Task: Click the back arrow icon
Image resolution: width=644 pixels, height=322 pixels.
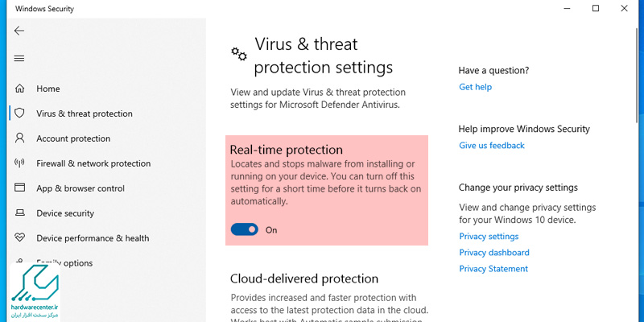Action: click(x=19, y=31)
